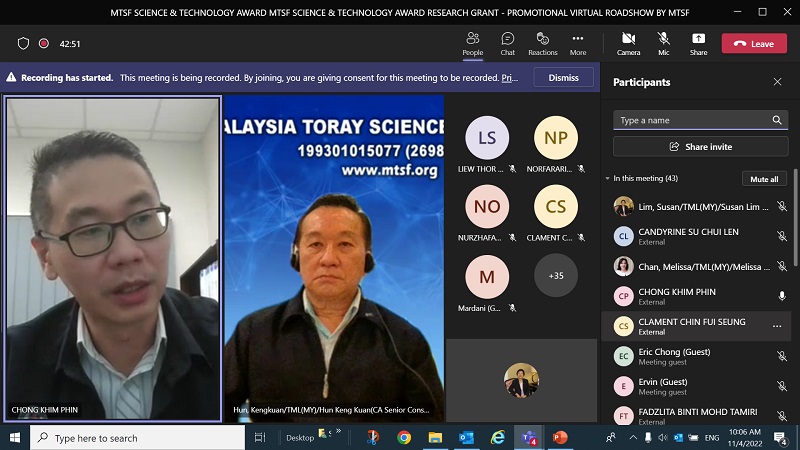Open the meeting Chat
Screen dimensions: 800x450
pos(507,44)
